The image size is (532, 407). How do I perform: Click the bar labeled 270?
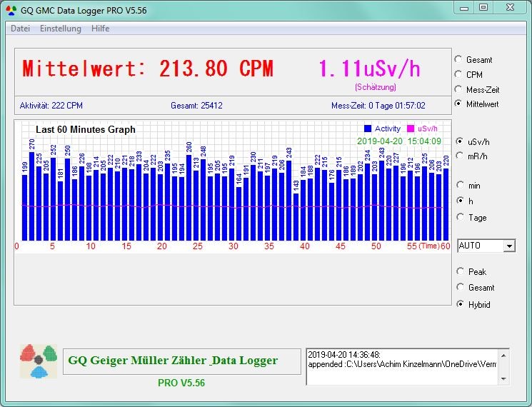(31, 196)
